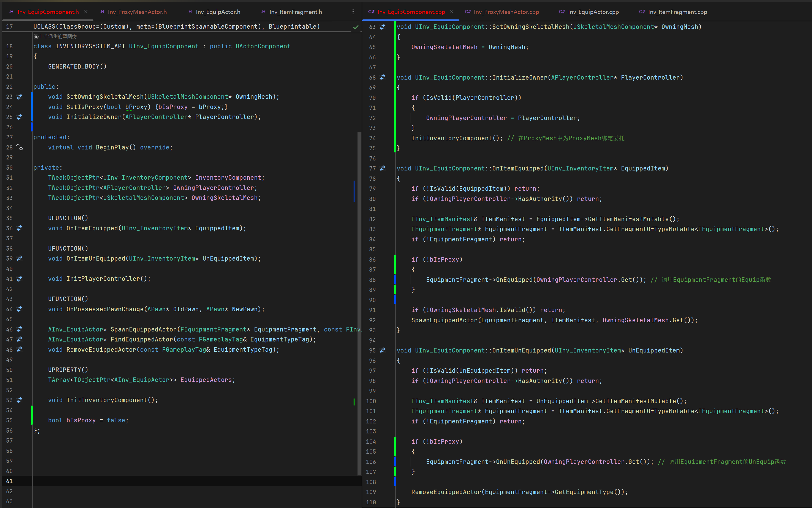This screenshot has width=812, height=508.
Task: Click gutter icon next to InitInventoryComponent declaration line 53
Action: click(19, 400)
